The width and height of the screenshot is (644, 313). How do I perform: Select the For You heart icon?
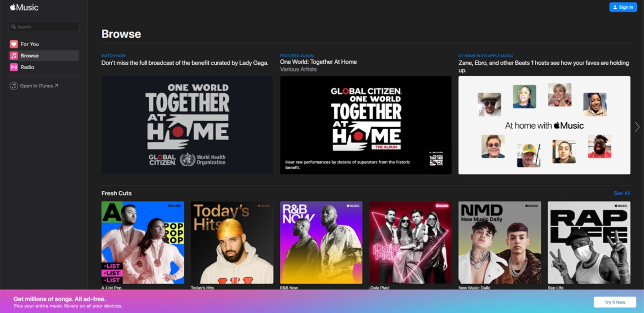click(14, 44)
